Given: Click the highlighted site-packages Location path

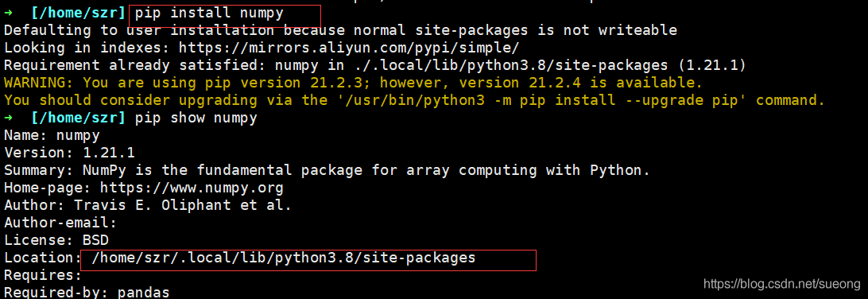Looking at the screenshot, I should click(x=284, y=258).
